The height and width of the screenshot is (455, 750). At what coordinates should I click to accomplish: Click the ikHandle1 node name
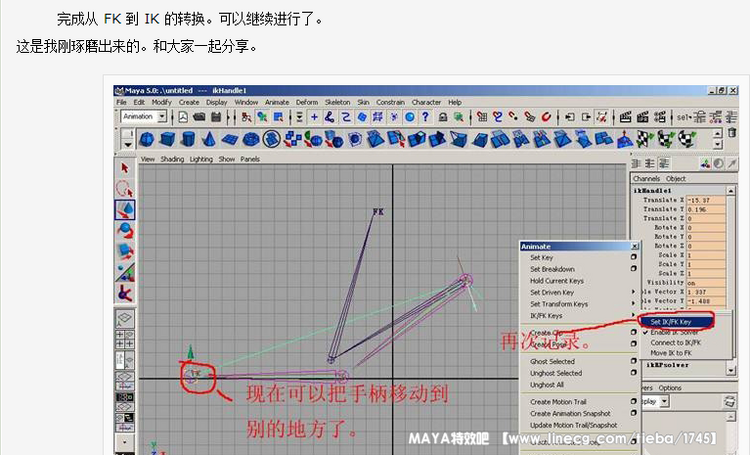pos(652,190)
